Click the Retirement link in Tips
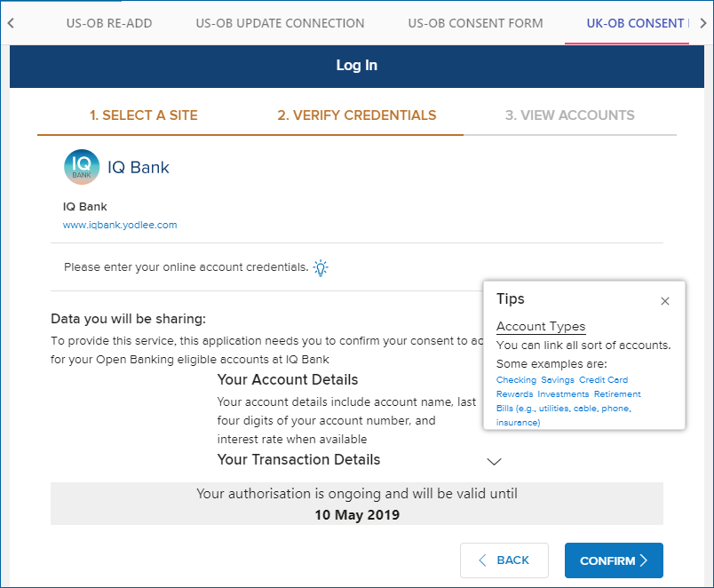Viewport: 714px width, 588px height. tap(617, 394)
